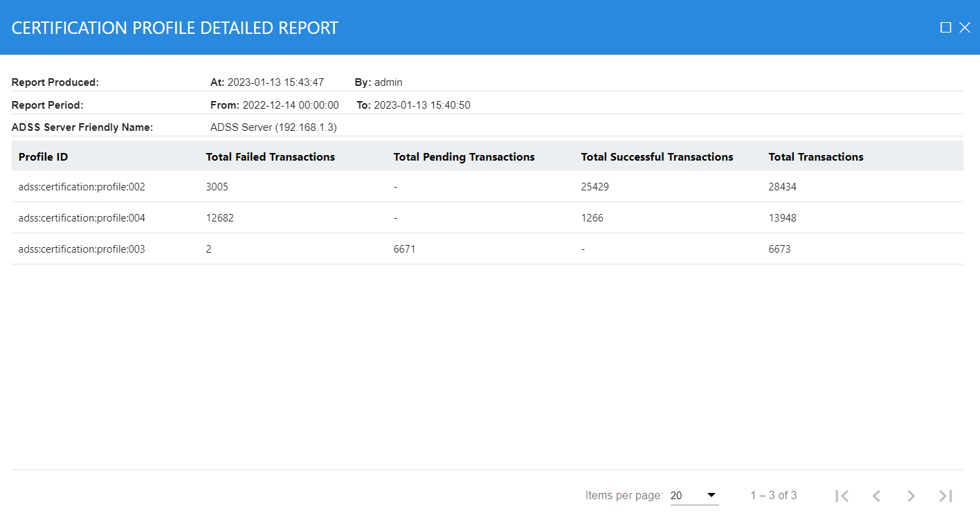980x513 pixels.
Task: Click the dropdown arrow beside 20
Action: click(x=711, y=495)
